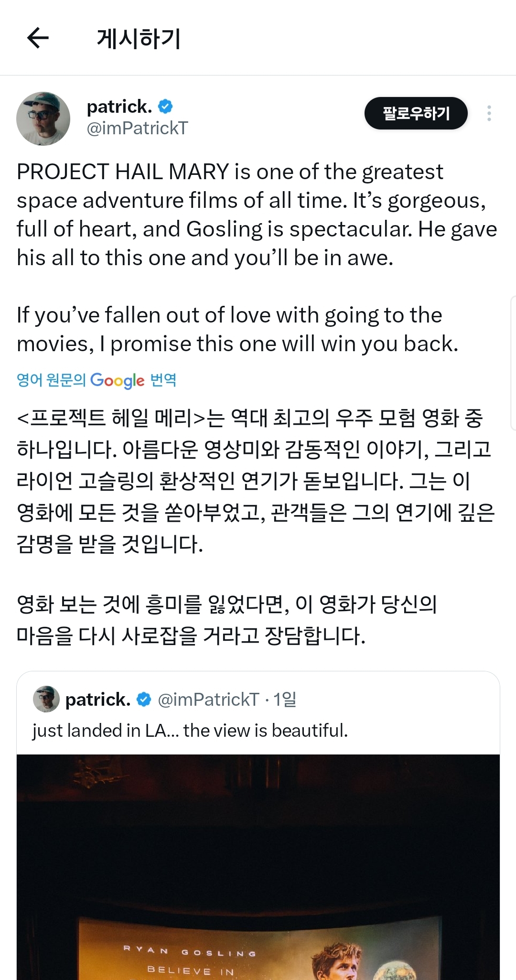Tap the bold patrick. author name
The height and width of the screenshot is (980, 516).
(x=119, y=107)
